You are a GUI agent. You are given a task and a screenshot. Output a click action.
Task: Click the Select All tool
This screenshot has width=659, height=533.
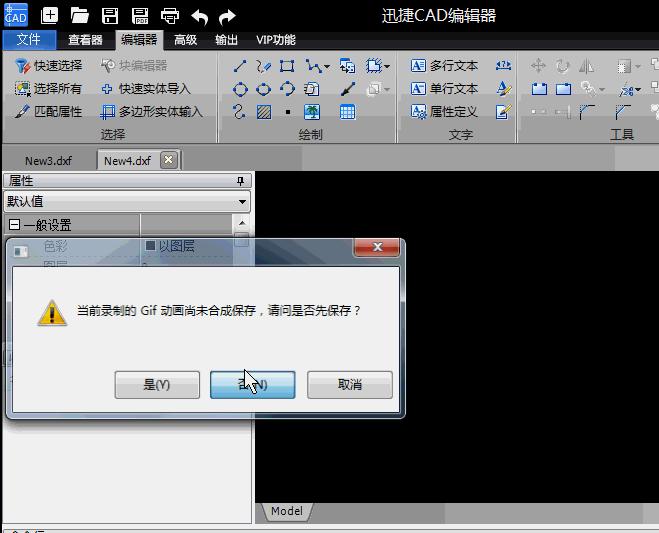48,89
